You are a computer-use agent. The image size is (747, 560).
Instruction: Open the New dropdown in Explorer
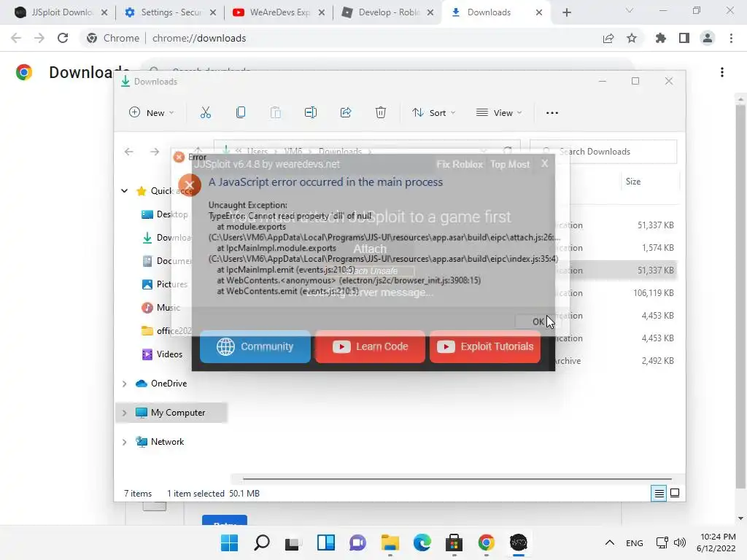click(x=152, y=112)
